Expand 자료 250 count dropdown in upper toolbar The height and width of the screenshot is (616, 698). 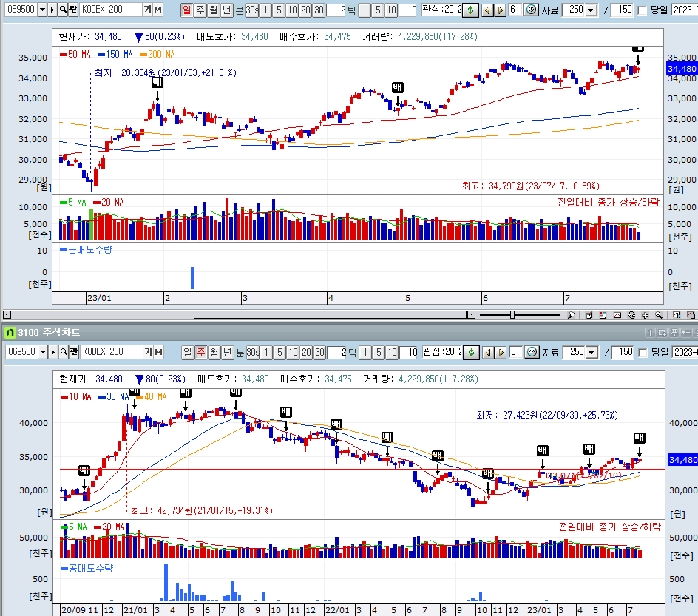592,10
